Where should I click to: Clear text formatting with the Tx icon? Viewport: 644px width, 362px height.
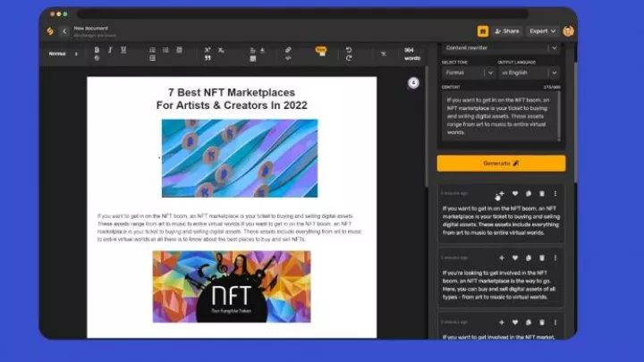(x=383, y=54)
